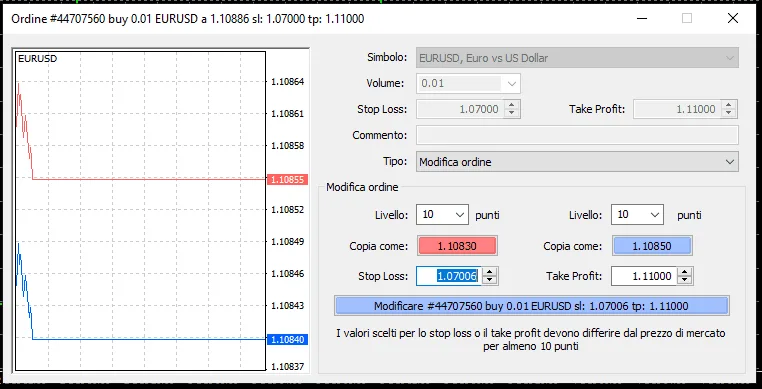Viewport: 762px width, 389px height.
Task: Decrease Stop Loss 1.07006 with the down arrow
Action: click(490, 281)
